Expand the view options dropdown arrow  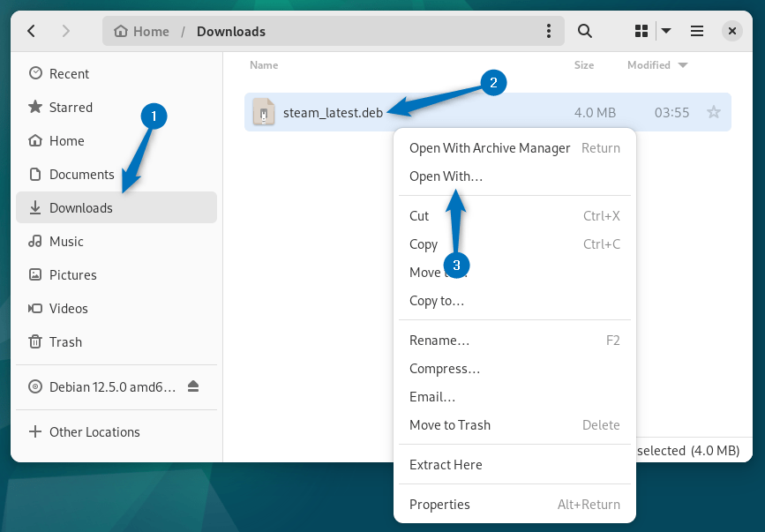pyautogui.click(x=666, y=31)
